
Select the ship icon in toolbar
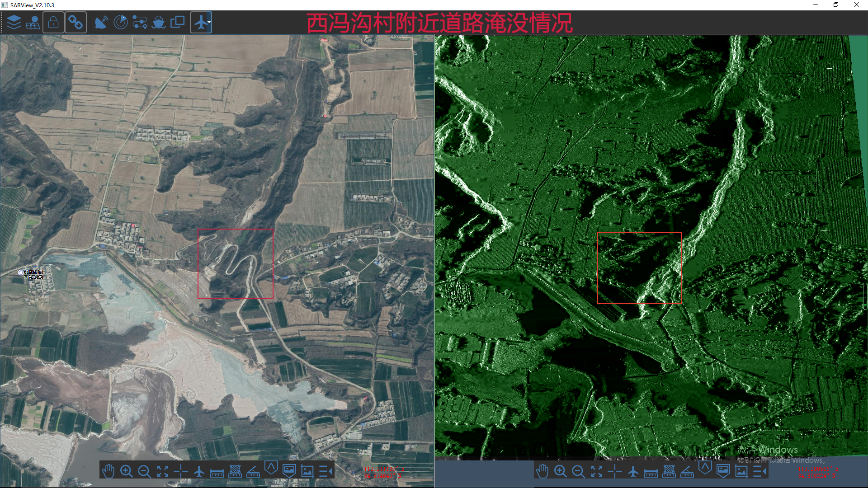pos(159,22)
